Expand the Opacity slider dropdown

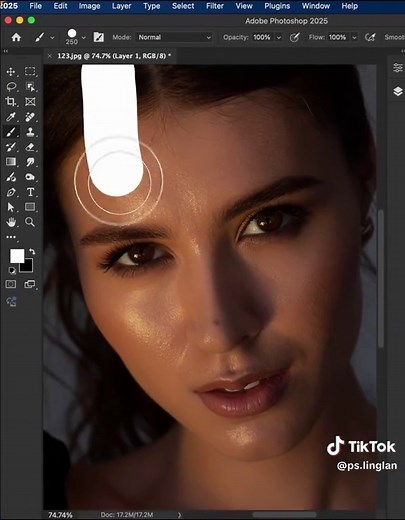coord(279,38)
